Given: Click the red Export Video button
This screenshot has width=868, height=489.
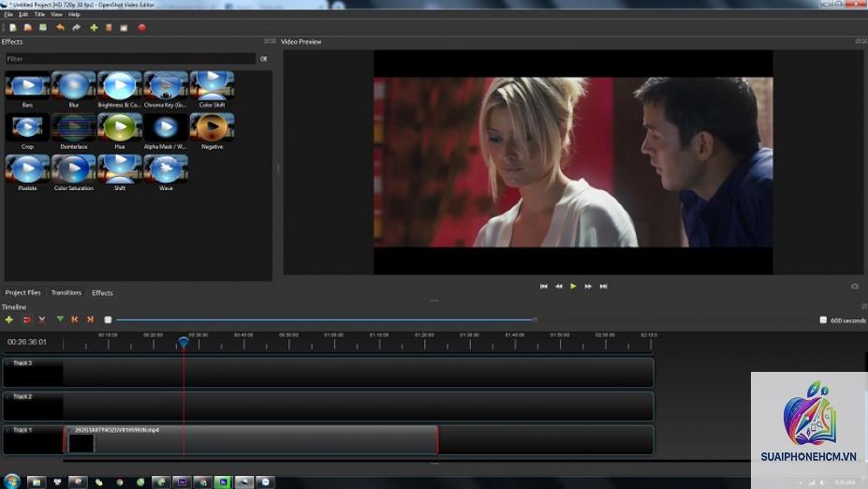Looking at the screenshot, I should click(x=141, y=28).
